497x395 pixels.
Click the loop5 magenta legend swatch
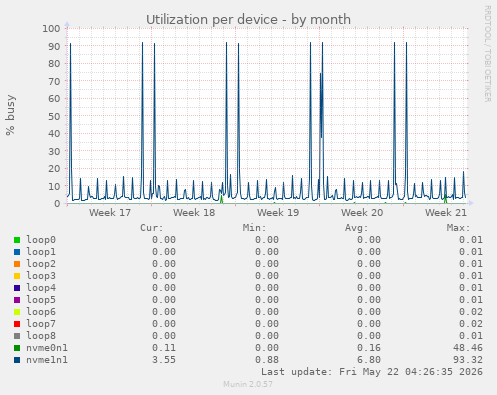point(17,300)
